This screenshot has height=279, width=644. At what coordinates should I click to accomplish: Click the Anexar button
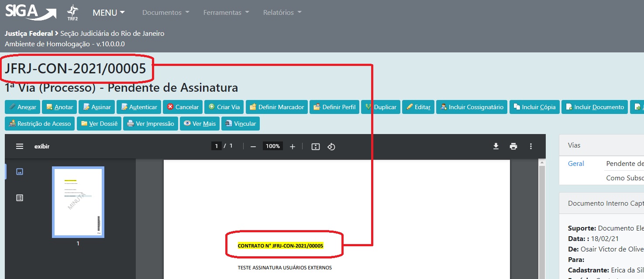point(23,107)
